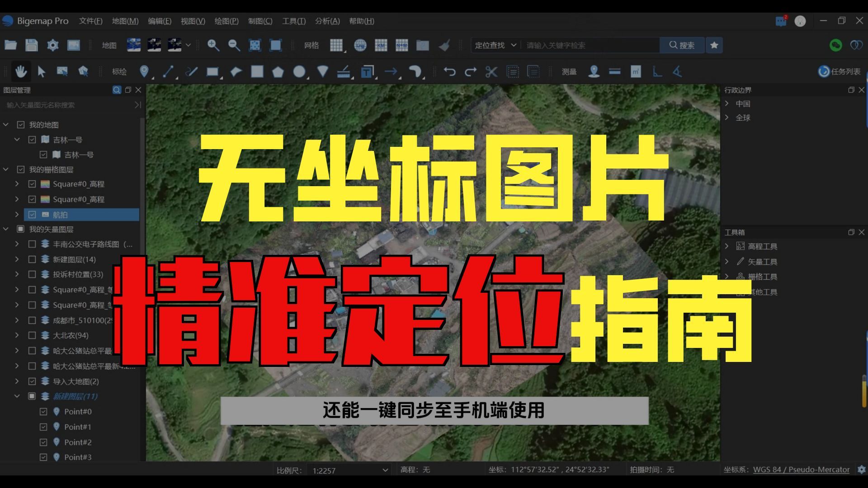The height and width of the screenshot is (488, 868).
Task: Uncheck 导入大地图(2) layer checkbox
Action: coord(32,381)
